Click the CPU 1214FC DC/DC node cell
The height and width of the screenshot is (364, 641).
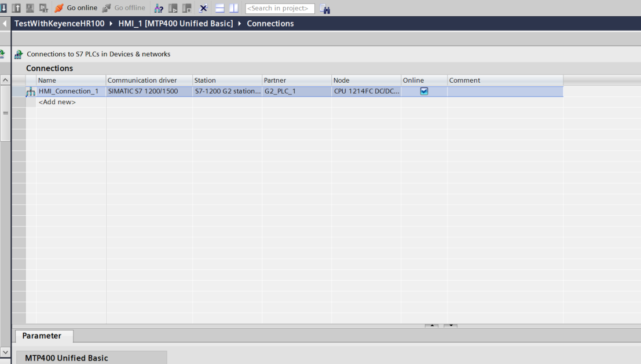(366, 91)
